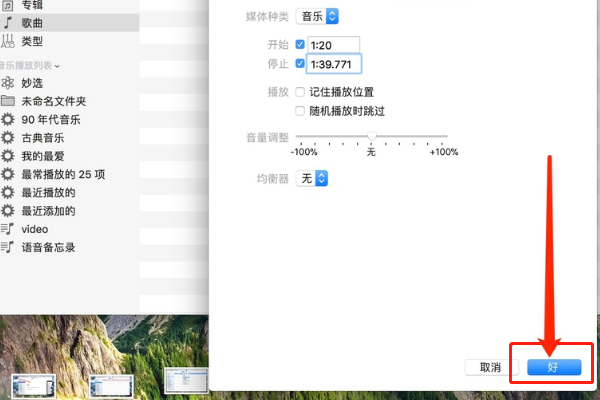This screenshot has width=600, height=400.
Task: Click the third desktop screenshot thumbnail
Action: point(186,380)
